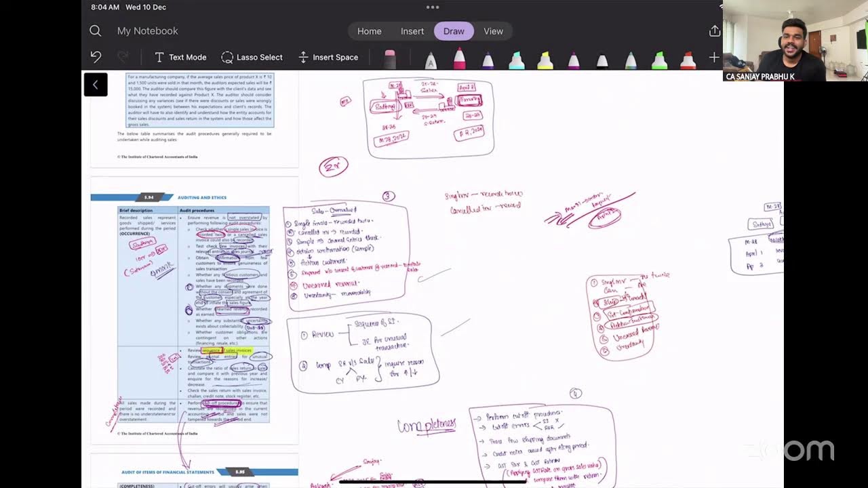The width and height of the screenshot is (868, 488).
Task: Choose the cyan highlighter
Action: (517, 60)
